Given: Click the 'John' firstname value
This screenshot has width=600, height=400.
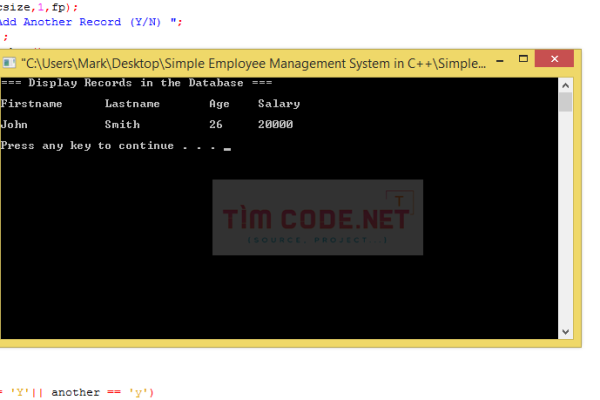Looking at the screenshot, I should pyautogui.click(x=14, y=124).
